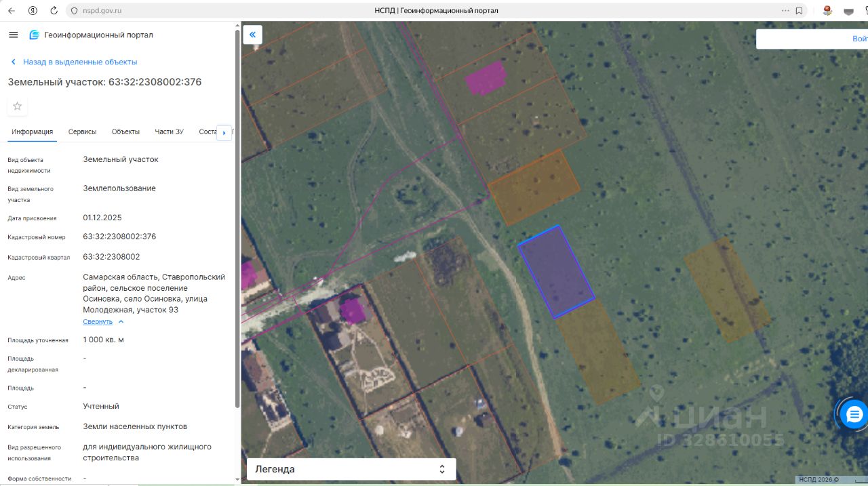Click the cadastral number value 63:32:2308002:376
The image size is (868, 486).
(119, 237)
